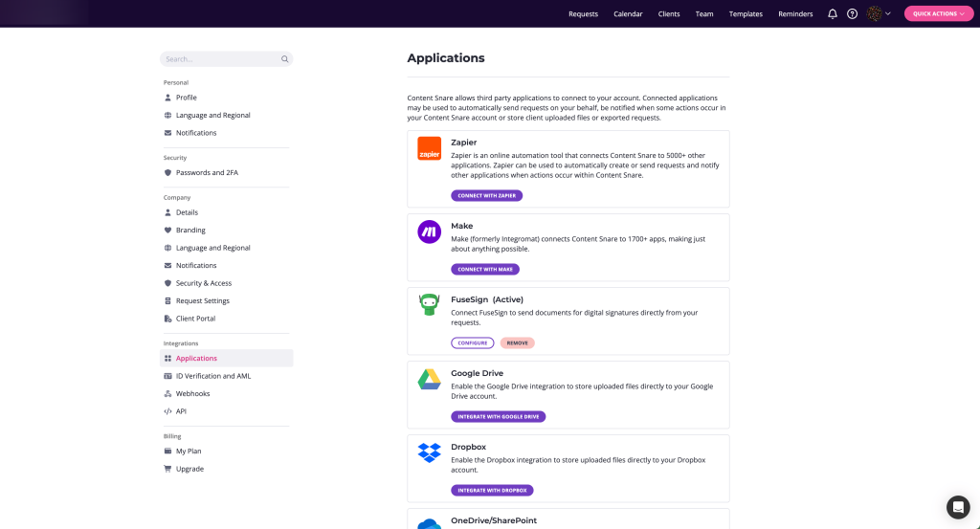Viewport: 980px width, 529px height.
Task: Expand the account menu chevron beside avatar
Action: click(888, 13)
